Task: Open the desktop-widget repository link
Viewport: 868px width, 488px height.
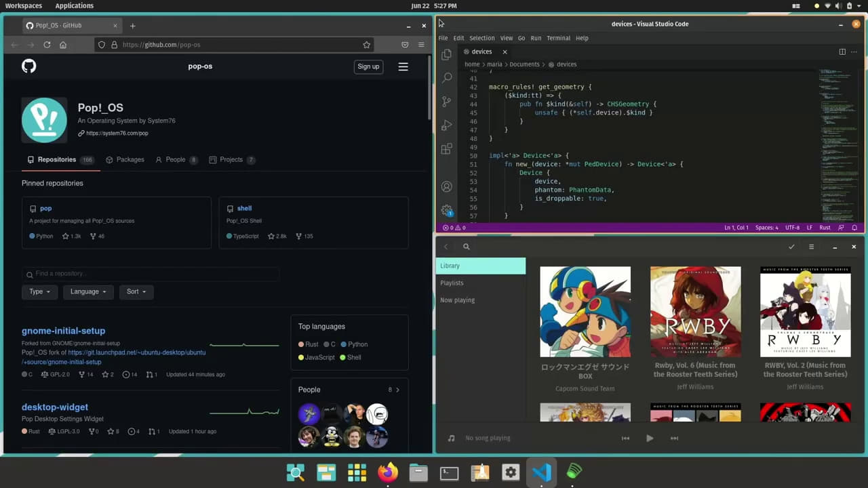Action: point(55,407)
